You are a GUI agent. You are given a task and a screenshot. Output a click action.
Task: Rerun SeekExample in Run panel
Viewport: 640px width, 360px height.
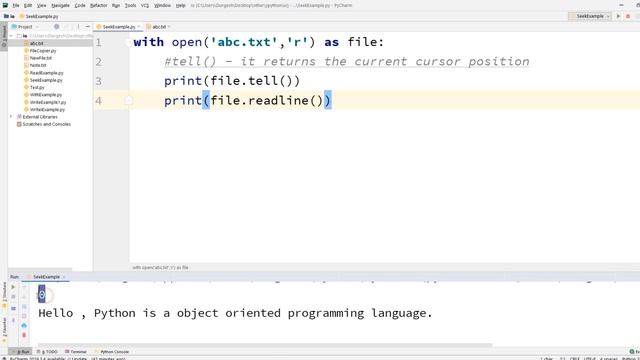pyautogui.click(x=13, y=287)
